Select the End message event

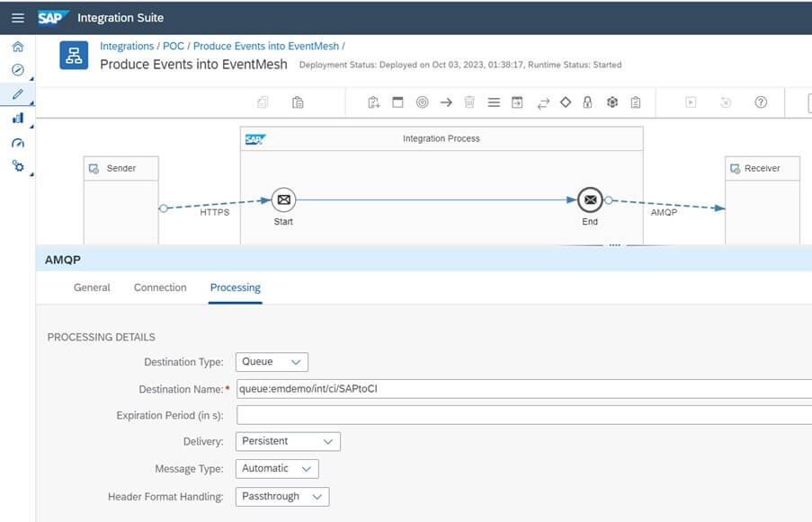[590, 199]
